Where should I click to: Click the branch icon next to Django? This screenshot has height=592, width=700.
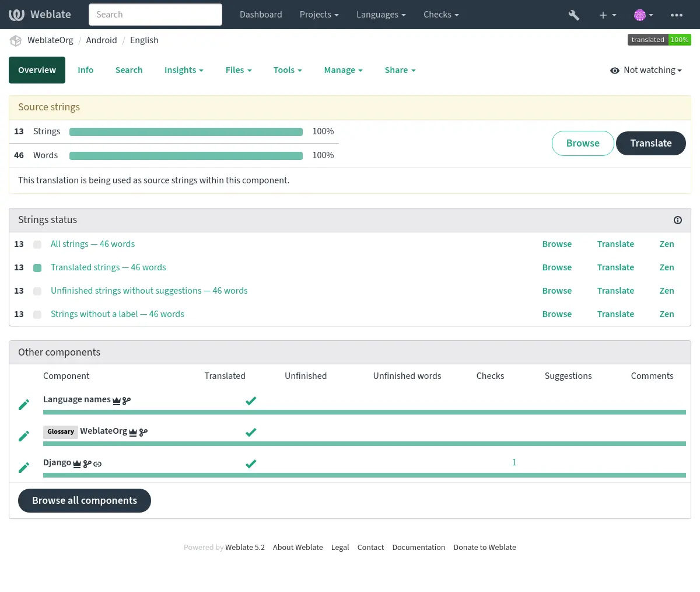point(87,464)
